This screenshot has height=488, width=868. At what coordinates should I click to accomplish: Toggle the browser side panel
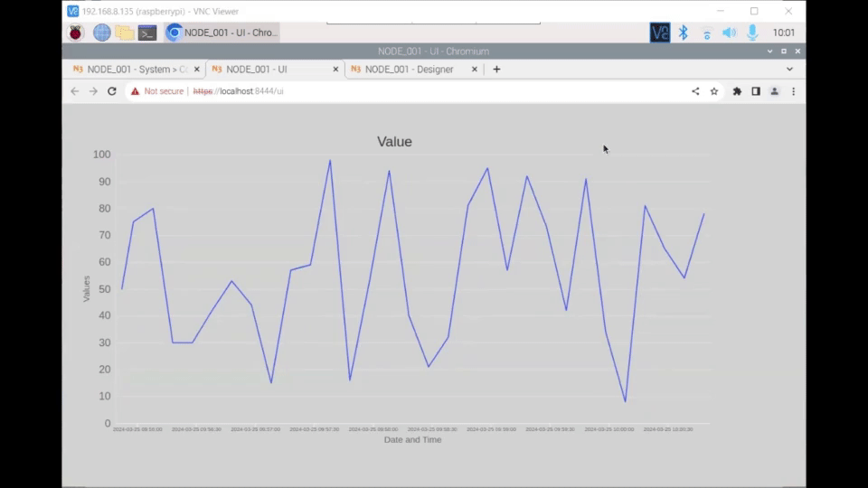pos(756,91)
